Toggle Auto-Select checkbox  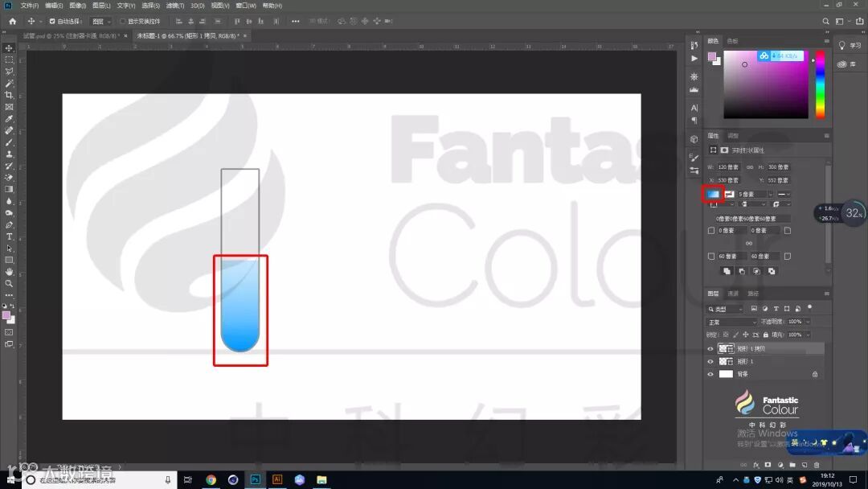coord(52,21)
